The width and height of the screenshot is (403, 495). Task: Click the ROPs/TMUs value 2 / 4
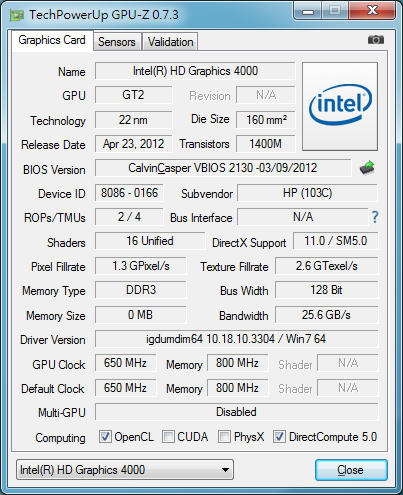129,217
